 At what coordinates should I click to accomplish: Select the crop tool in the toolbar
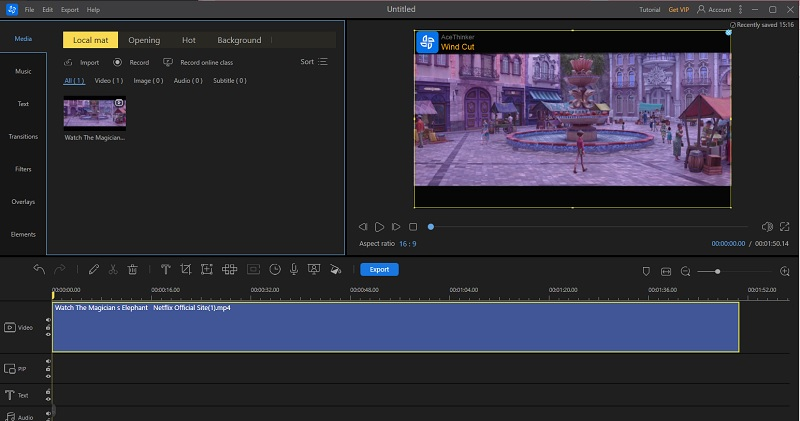point(186,269)
